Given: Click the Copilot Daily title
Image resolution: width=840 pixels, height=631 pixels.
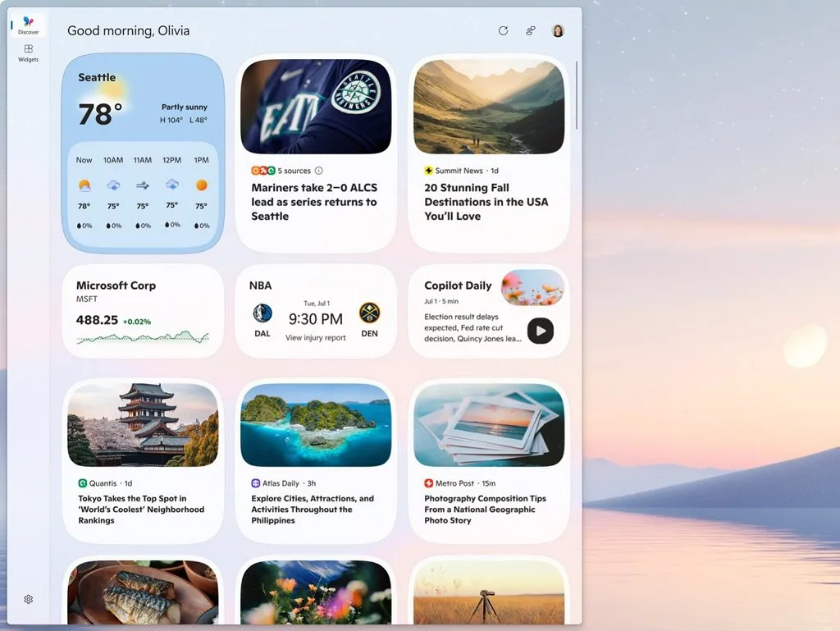Looking at the screenshot, I should [458, 286].
